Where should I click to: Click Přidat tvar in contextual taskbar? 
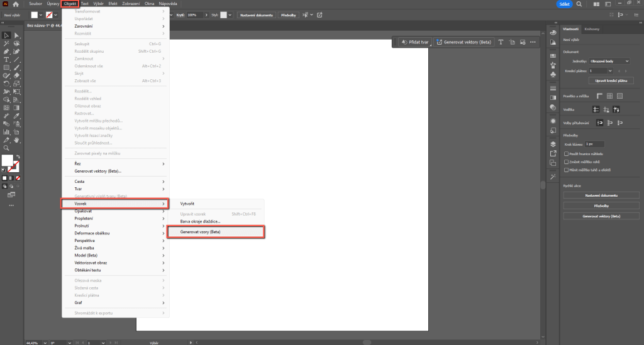(415, 42)
